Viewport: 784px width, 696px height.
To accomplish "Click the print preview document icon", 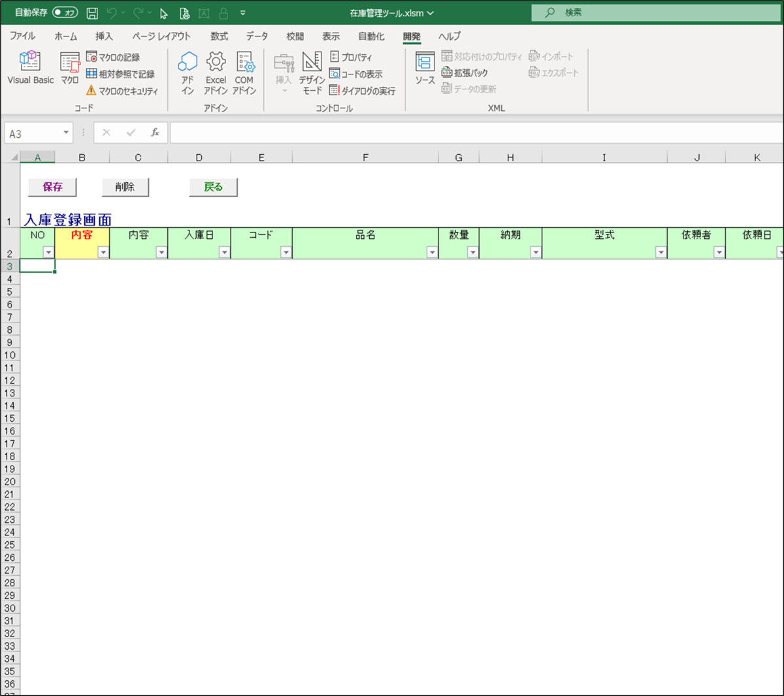I will (184, 13).
